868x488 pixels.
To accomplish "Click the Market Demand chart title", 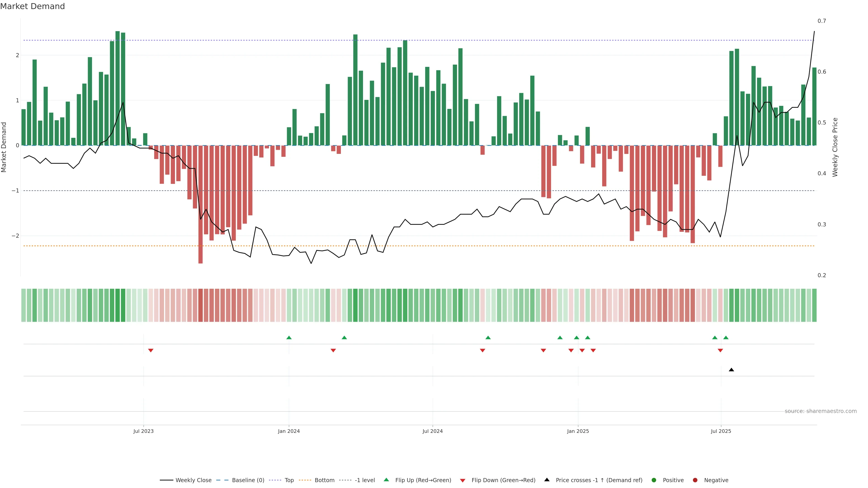I will pos(32,6).
